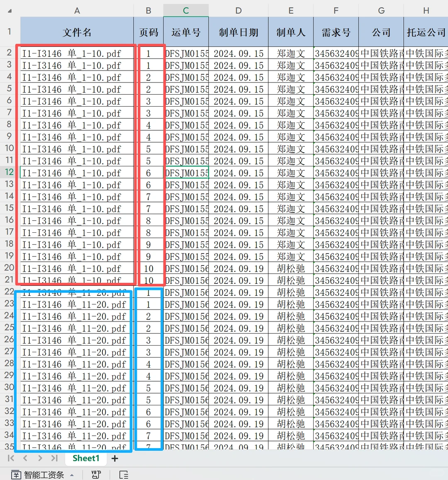Viewport: 448px width, 480px height.
Task: Jump to last sheet with the >| icon
Action: pyautogui.click(x=54, y=458)
